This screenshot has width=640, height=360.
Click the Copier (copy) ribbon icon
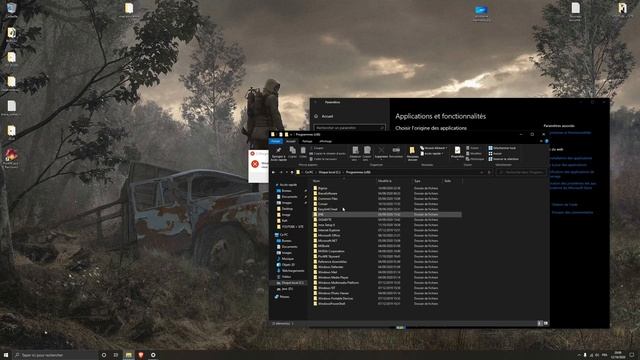pyautogui.click(x=292, y=151)
